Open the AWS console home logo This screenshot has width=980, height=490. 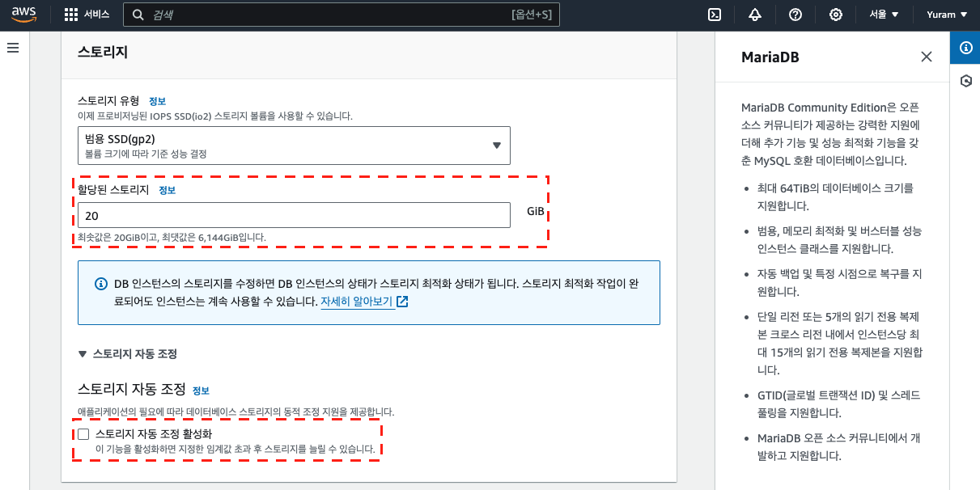24,15
